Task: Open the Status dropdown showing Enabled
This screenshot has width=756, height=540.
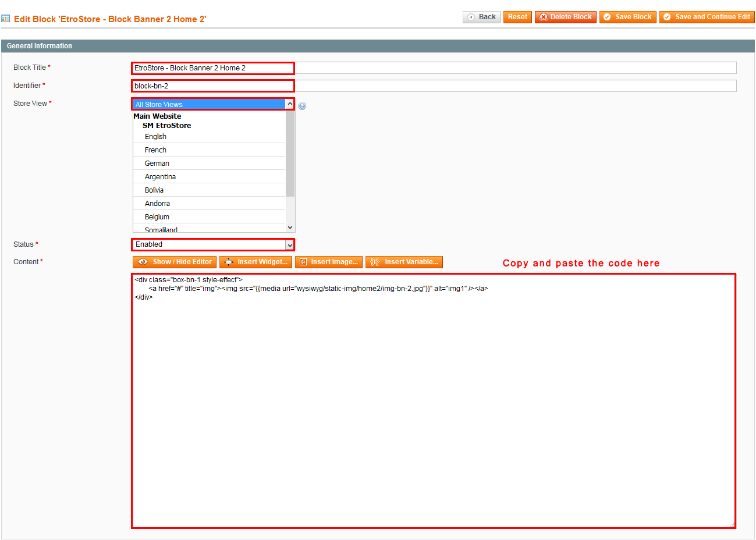Action: (x=214, y=244)
